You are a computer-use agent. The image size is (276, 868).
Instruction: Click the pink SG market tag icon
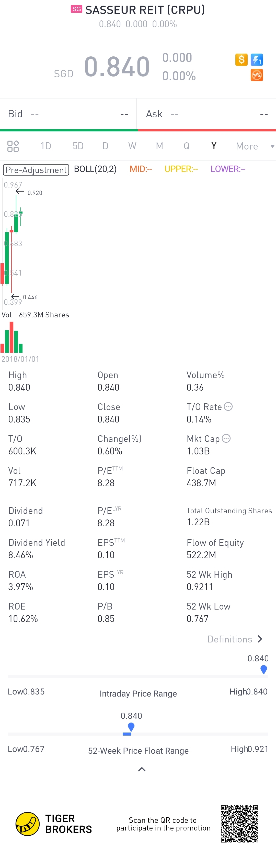point(77,9)
